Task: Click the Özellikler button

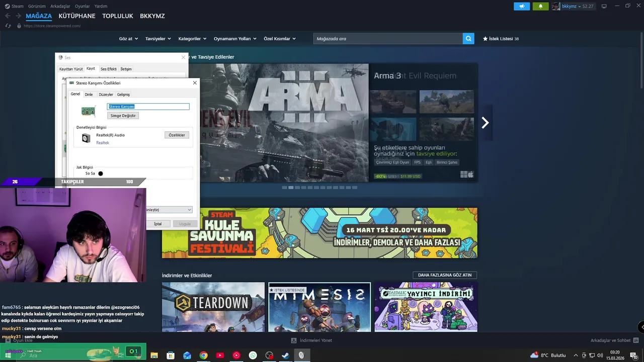Action: [177, 135]
